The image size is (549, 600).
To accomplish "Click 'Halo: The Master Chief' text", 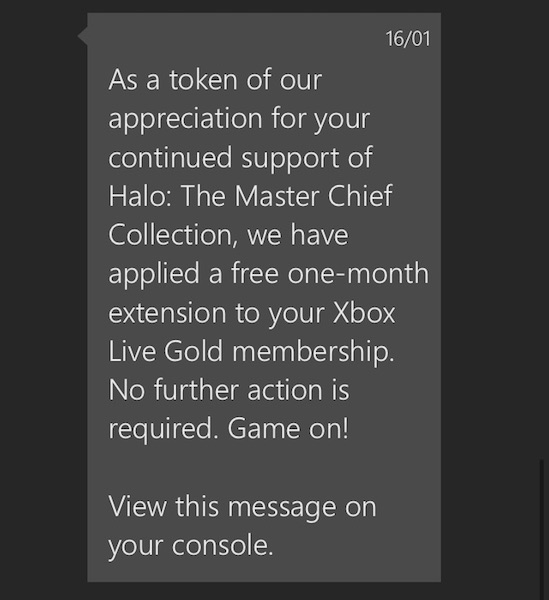I will point(250,196).
